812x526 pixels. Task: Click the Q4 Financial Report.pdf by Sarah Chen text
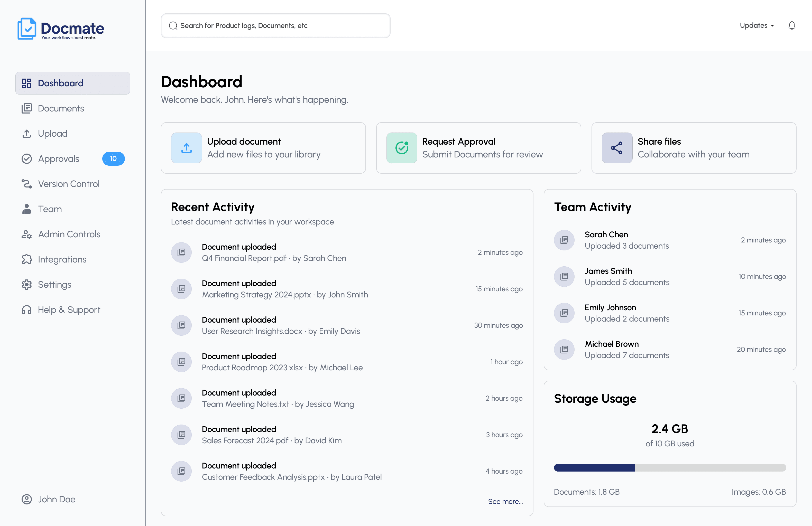[x=274, y=258]
